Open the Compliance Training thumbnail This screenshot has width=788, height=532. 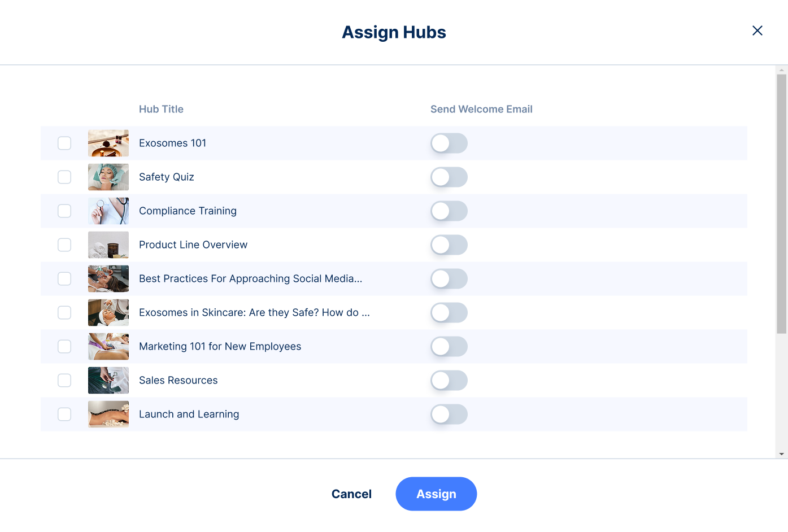point(108,211)
